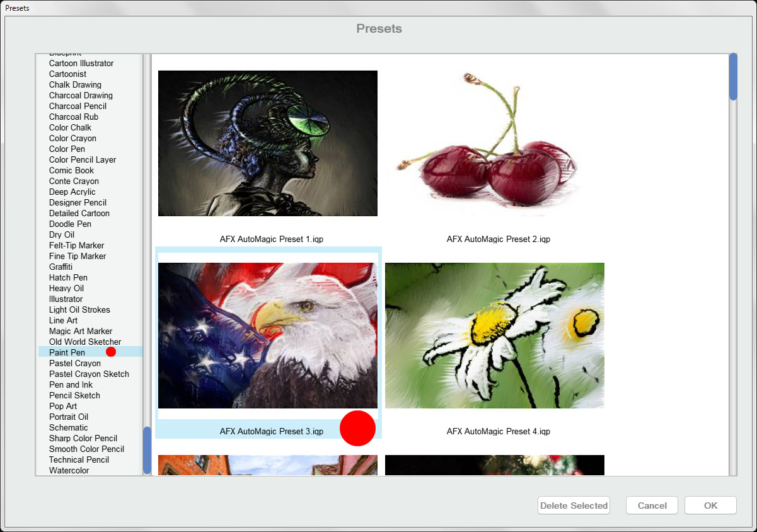Select Portrait Oil in the list
The height and width of the screenshot is (532, 757).
(69, 417)
